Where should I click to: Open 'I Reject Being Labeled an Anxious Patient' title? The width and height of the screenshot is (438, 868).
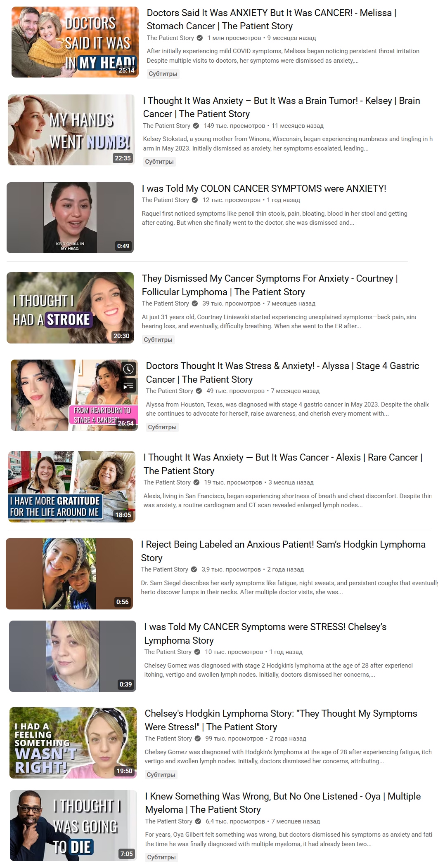coord(283,551)
